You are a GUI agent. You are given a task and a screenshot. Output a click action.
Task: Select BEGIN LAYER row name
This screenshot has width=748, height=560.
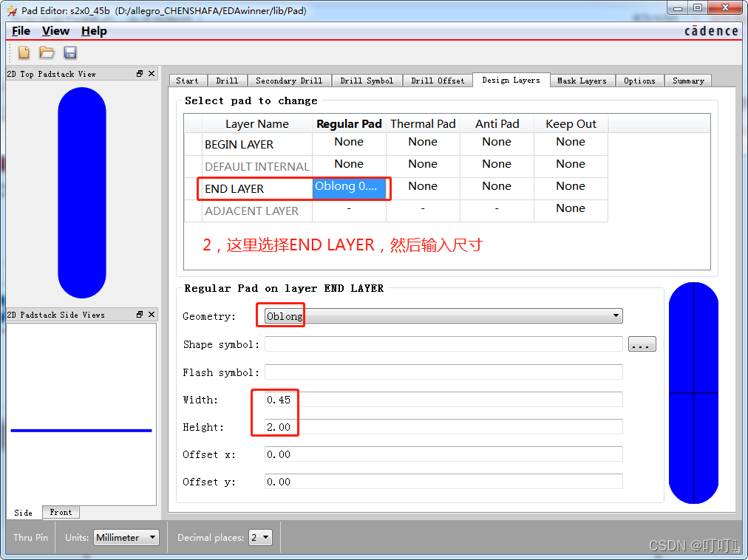tap(257, 144)
